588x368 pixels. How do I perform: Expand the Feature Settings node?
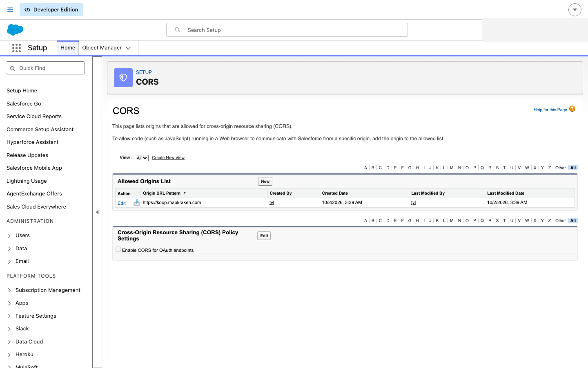(x=9, y=316)
